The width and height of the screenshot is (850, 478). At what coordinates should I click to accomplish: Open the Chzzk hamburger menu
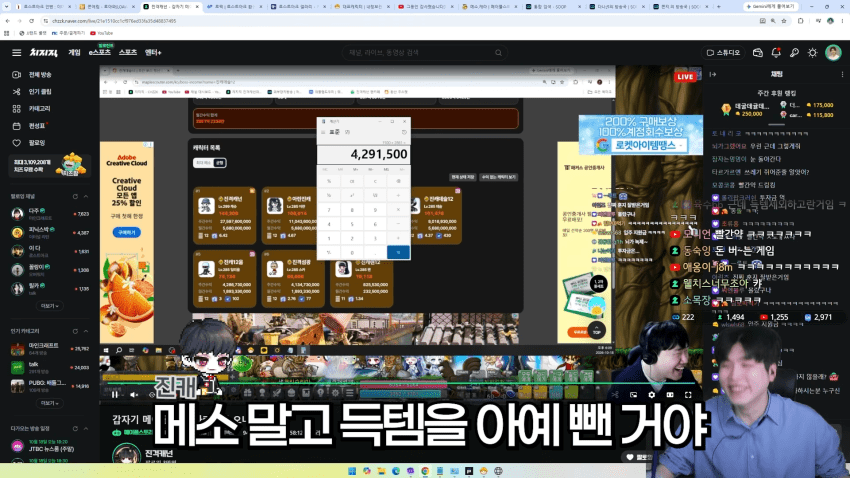(17, 53)
